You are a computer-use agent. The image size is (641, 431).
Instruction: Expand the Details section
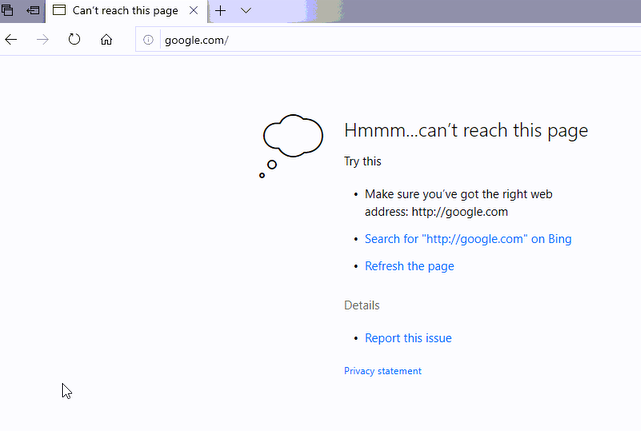362,305
